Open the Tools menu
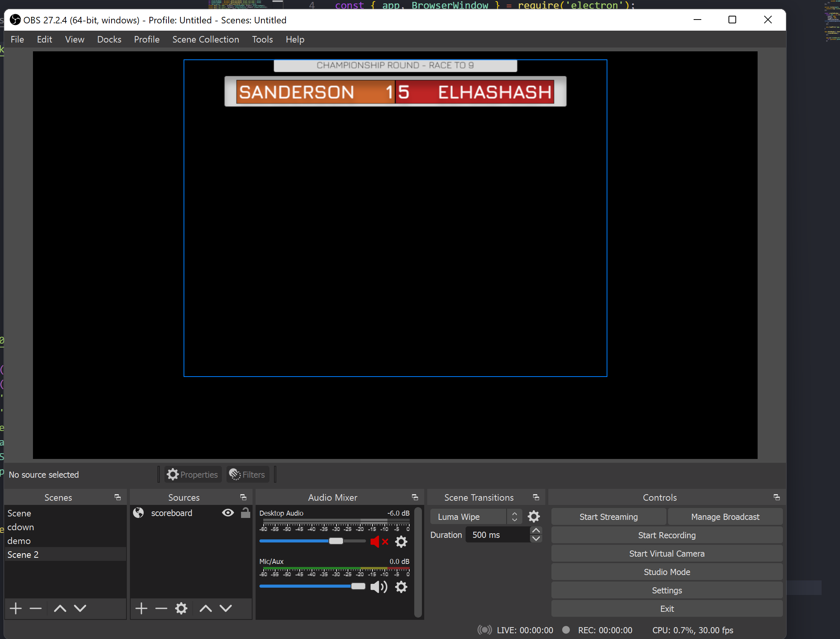This screenshot has width=840, height=639. (x=262, y=39)
